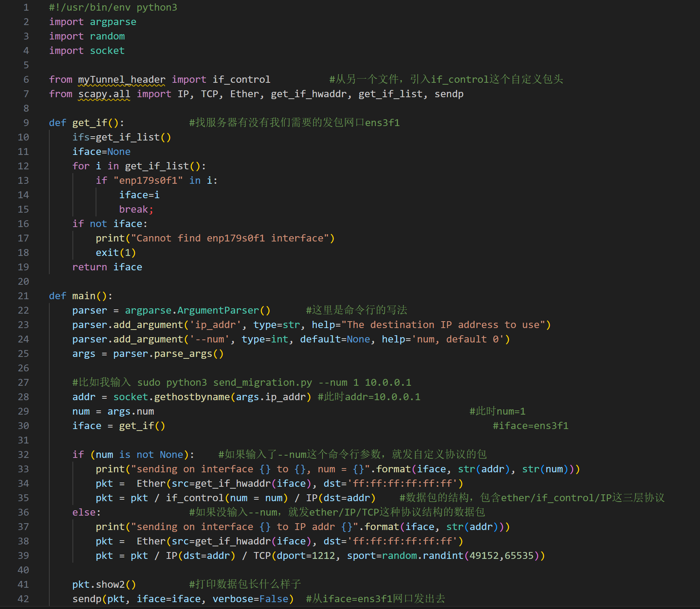Click 'verbose=False' on line 42
The image size is (700, 609).
[x=250, y=599]
